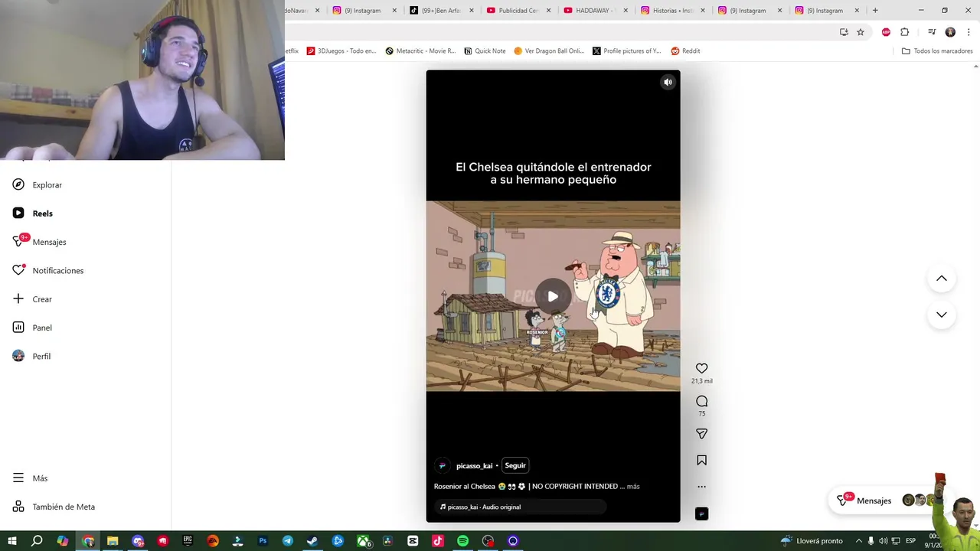The width and height of the screenshot is (980, 551).
Task: Open 'Metacritic - Movie R...' bookmark
Action: (x=420, y=51)
